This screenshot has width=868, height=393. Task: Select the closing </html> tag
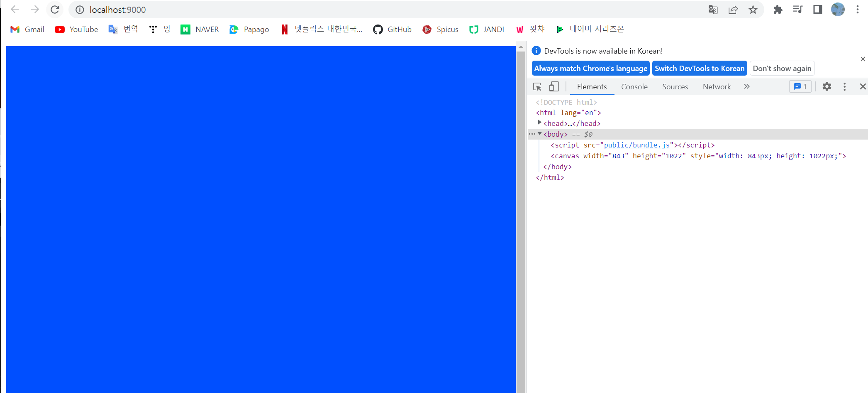pos(550,177)
